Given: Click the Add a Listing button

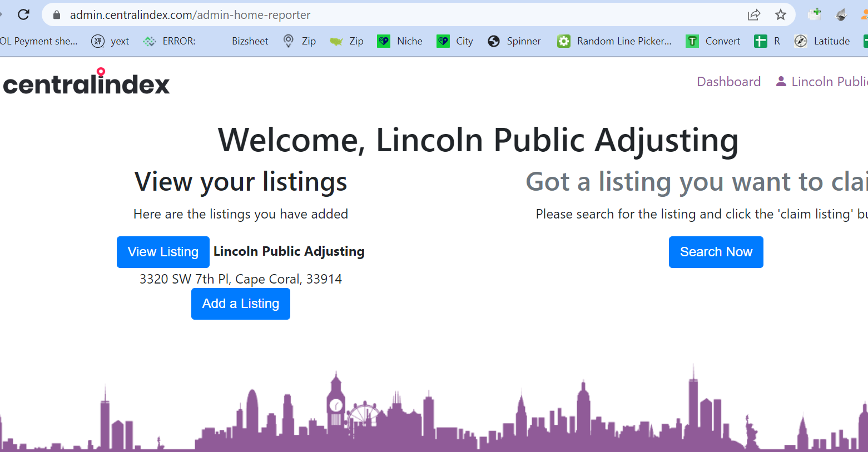Looking at the screenshot, I should click(x=241, y=304).
